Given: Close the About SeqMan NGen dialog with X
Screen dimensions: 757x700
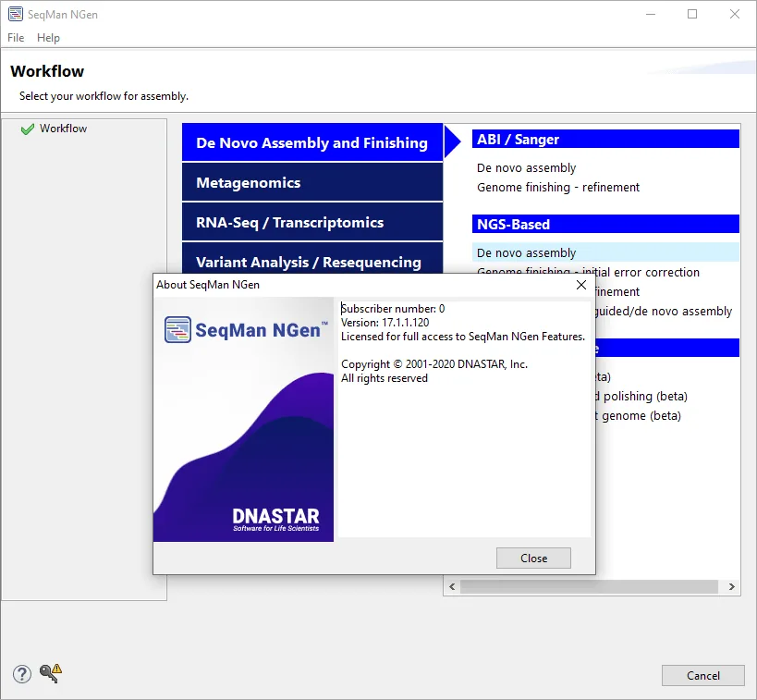Looking at the screenshot, I should (x=581, y=285).
